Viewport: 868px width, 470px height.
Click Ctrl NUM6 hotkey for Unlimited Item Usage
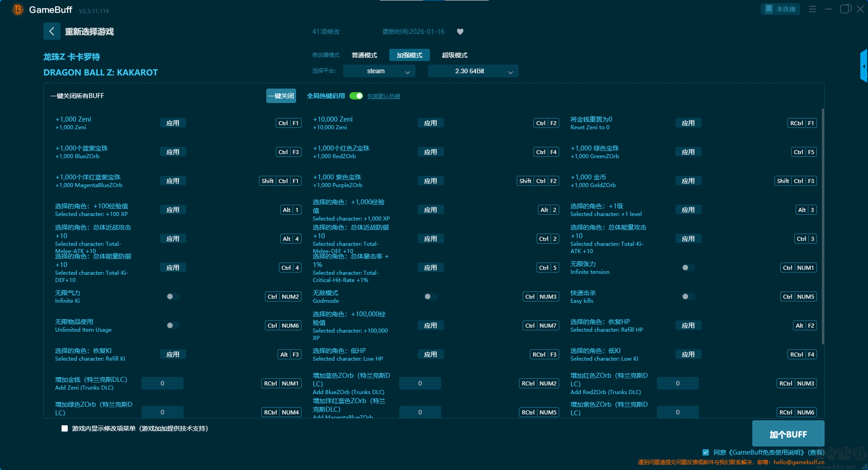(283, 325)
